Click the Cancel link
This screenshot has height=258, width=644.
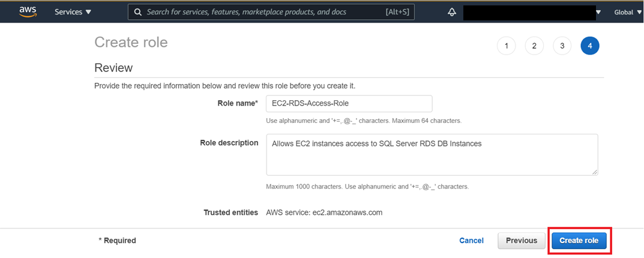[472, 241]
